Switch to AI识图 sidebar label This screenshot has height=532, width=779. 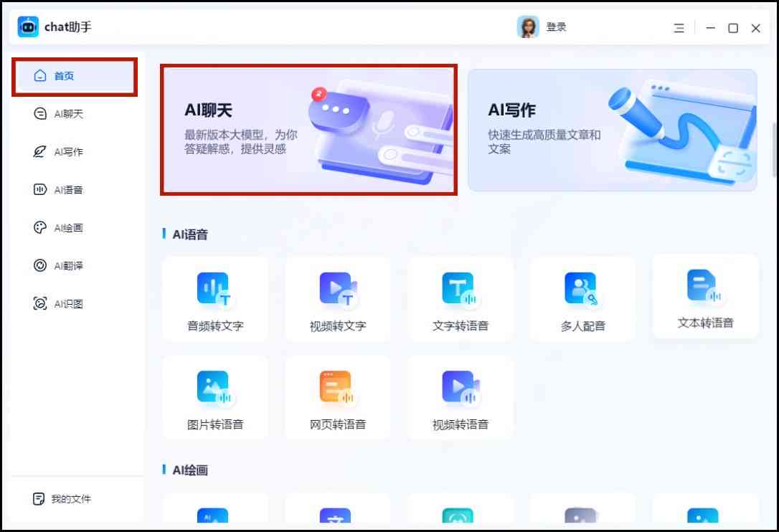point(69,303)
